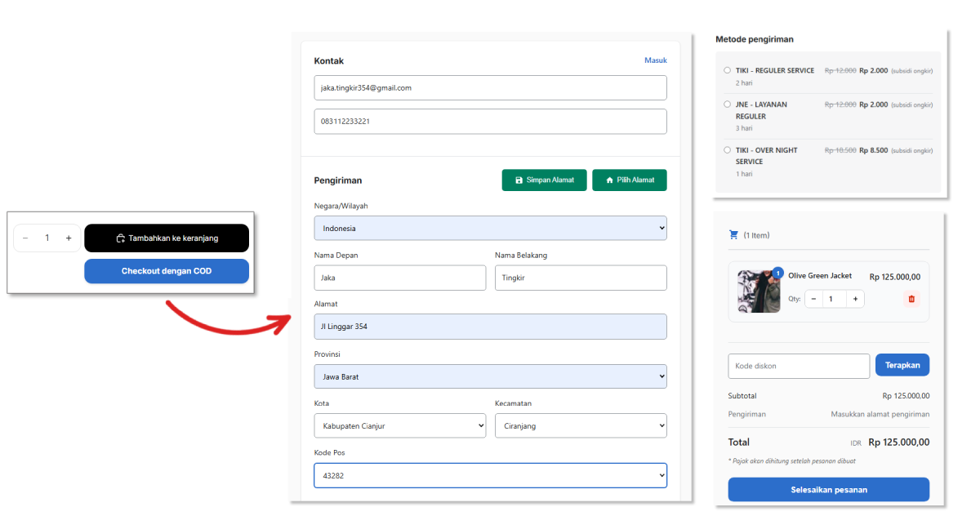Open the Negara/Wilayah dropdown

click(490, 229)
